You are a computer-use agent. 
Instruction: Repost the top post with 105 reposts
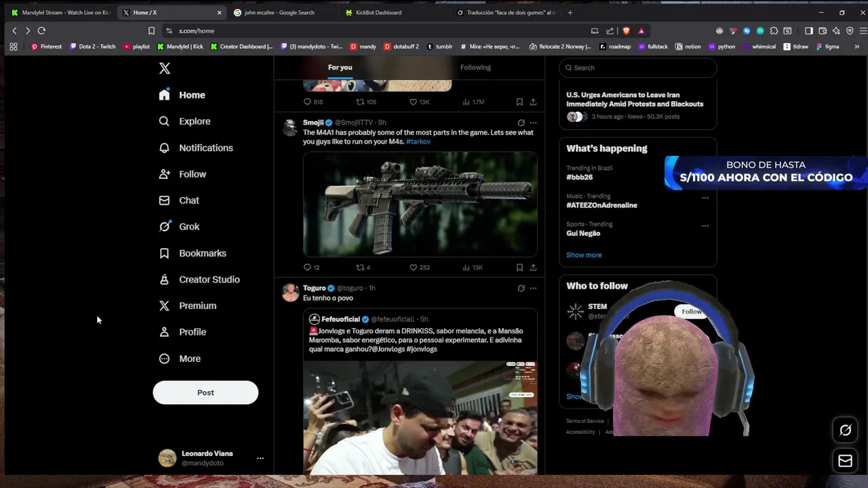click(360, 102)
